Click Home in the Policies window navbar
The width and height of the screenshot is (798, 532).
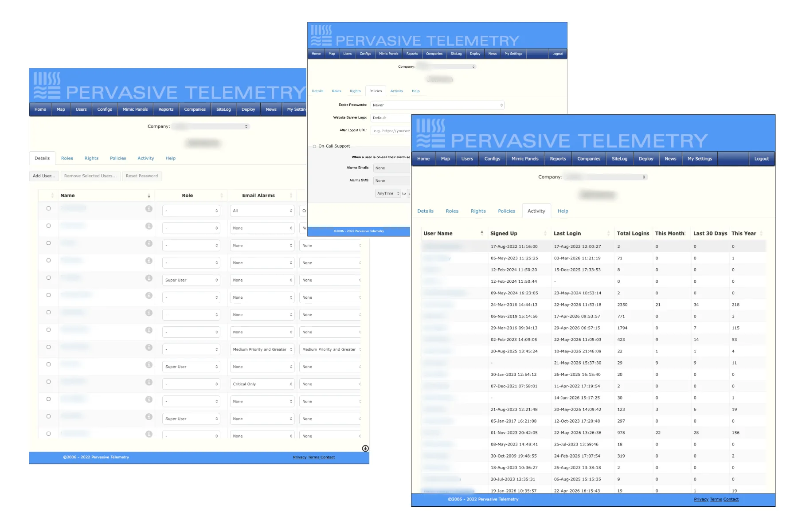316,54
